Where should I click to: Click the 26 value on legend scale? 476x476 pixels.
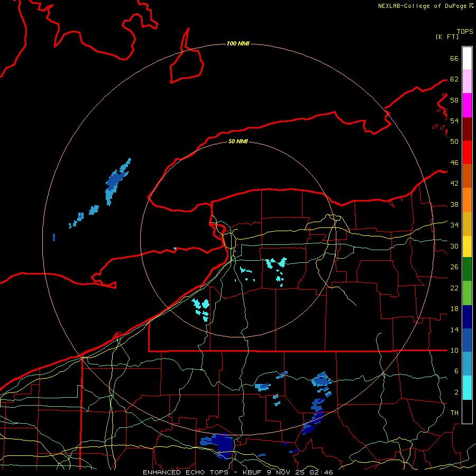click(454, 267)
